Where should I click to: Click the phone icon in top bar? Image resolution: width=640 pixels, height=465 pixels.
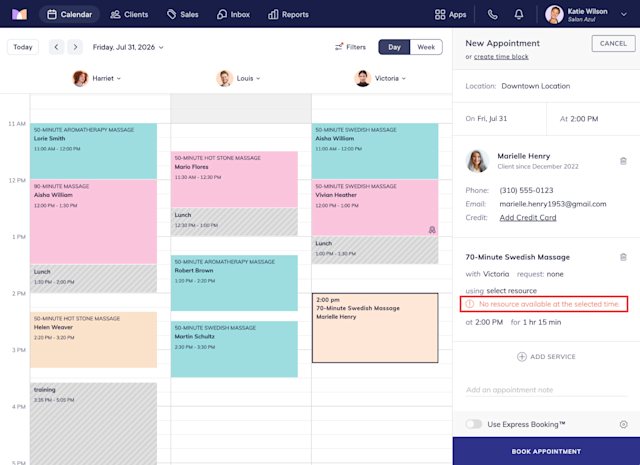click(x=493, y=15)
